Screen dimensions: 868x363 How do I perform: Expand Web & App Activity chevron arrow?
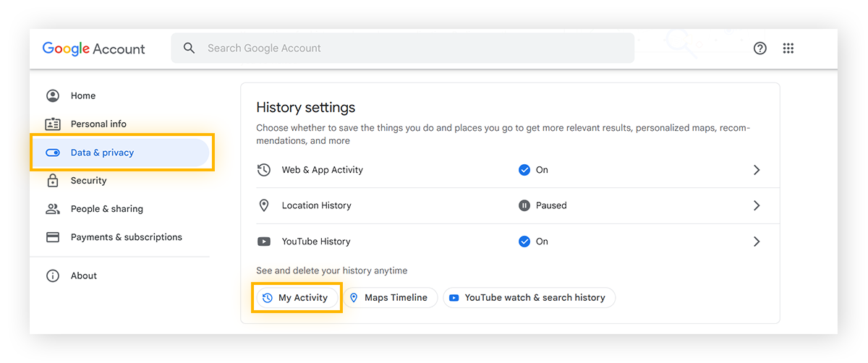tap(757, 170)
